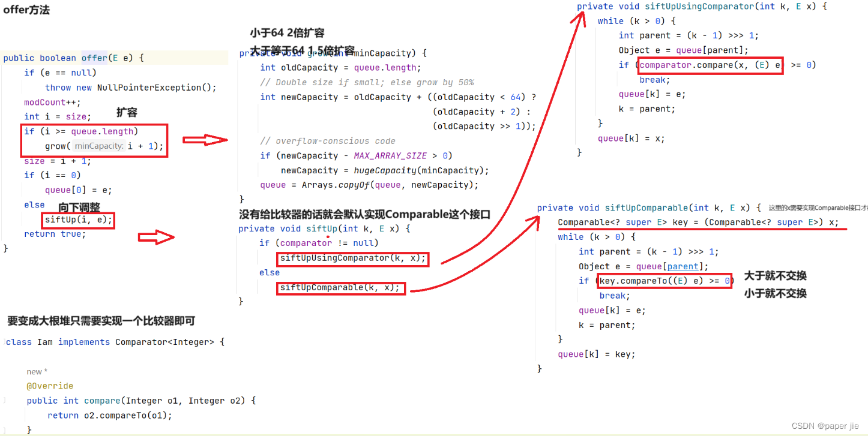Click the siftUpComparable method signature line

point(649,208)
